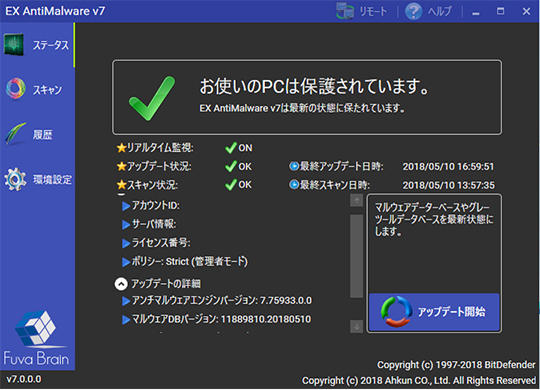This screenshot has width=540, height=390.
Task: Click the green check beside スキャン状況 OK
Action: pyautogui.click(x=231, y=185)
